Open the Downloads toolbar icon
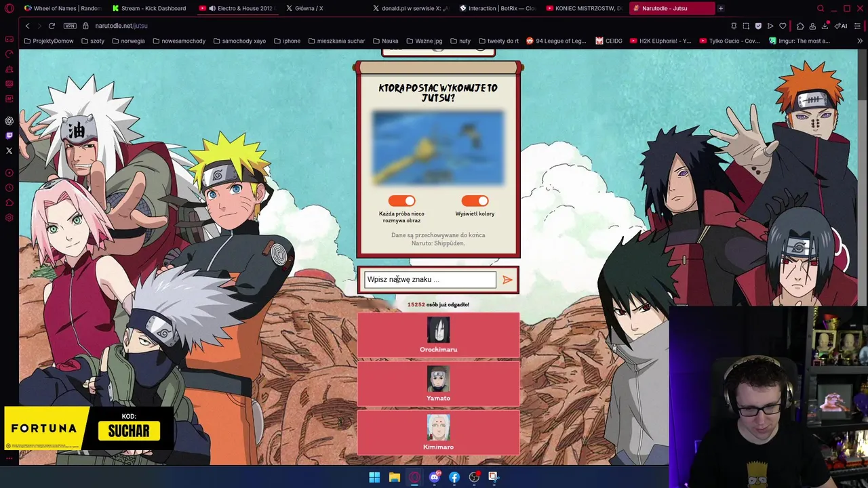868x488 pixels. click(x=825, y=26)
